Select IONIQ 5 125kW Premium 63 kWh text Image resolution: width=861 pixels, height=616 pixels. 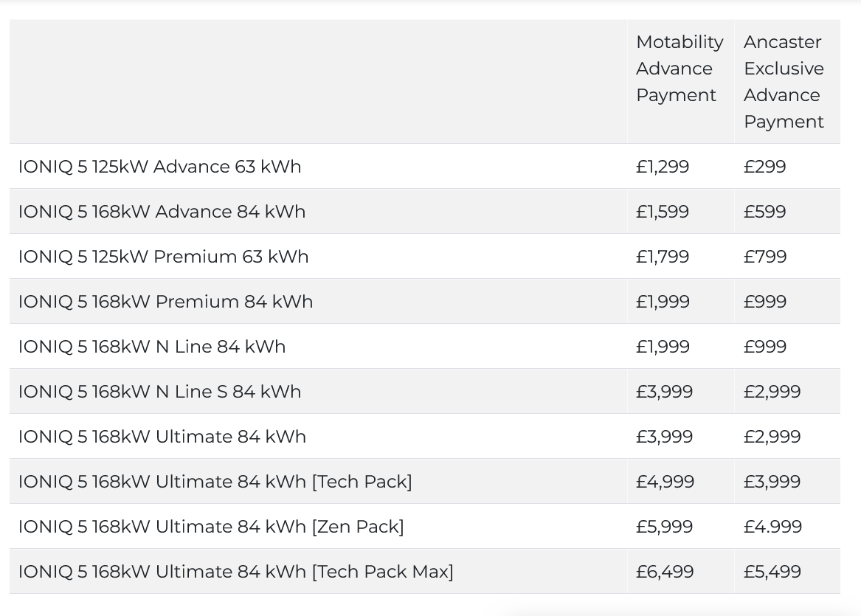(x=164, y=257)
